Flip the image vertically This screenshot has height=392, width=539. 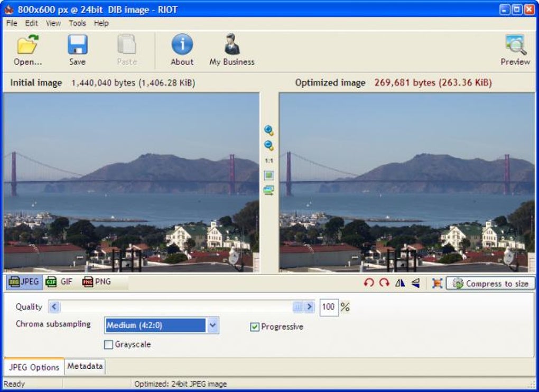[415, 283]
